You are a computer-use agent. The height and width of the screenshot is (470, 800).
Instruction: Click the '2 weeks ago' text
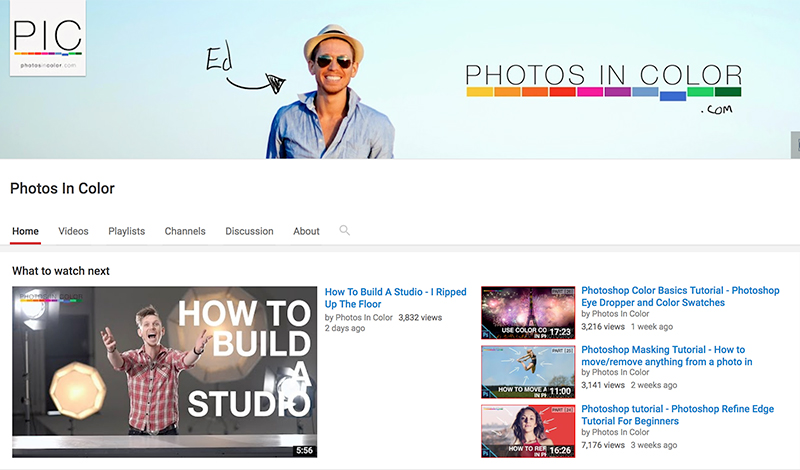coord(654,385)
